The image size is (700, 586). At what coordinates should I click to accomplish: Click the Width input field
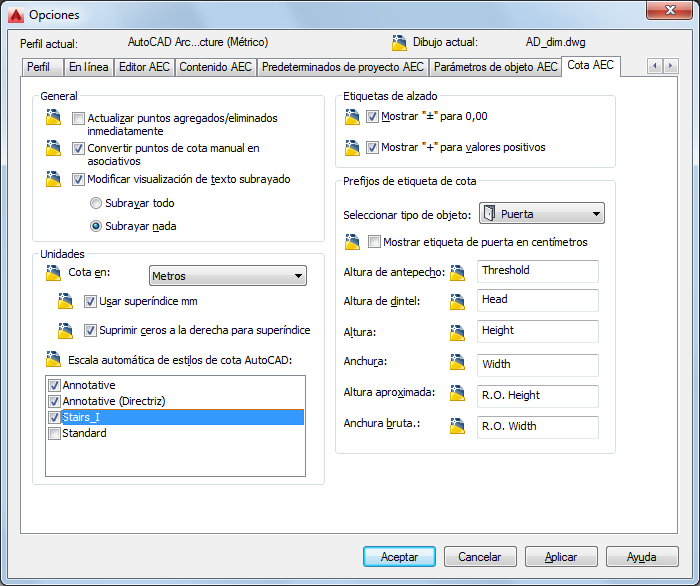point(538,365)
